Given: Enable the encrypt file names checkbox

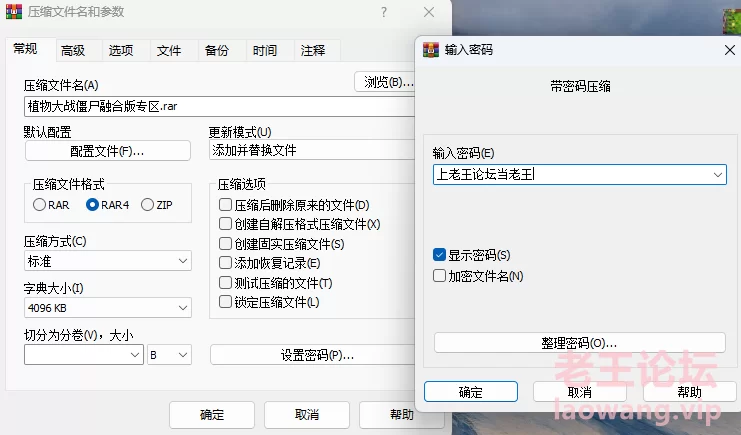Looking at the screenshot, I should (x=439, y=276).
